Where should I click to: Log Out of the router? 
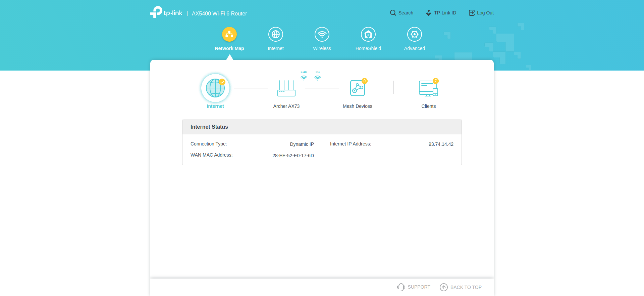(481, 13)
